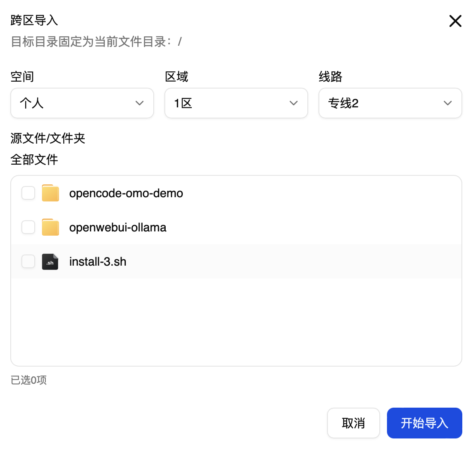Check the box for install-3.sh
The width and height of the screenshot is (476, 450).
point(28,261)
